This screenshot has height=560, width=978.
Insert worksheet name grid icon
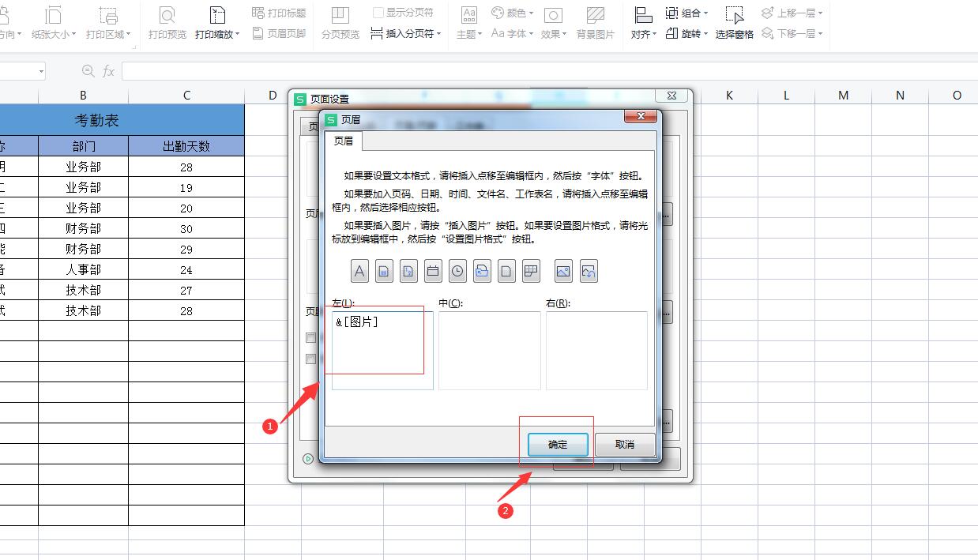tap(531, 271)
